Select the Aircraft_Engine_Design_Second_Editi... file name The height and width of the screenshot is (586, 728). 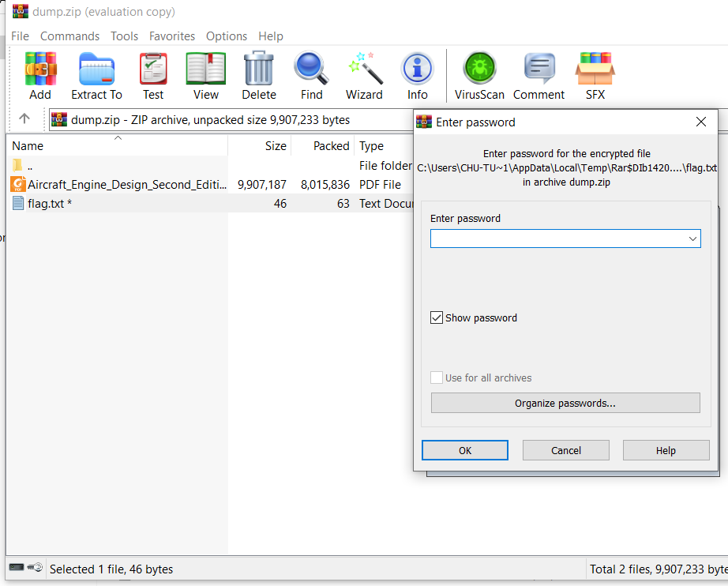(127, 184)
